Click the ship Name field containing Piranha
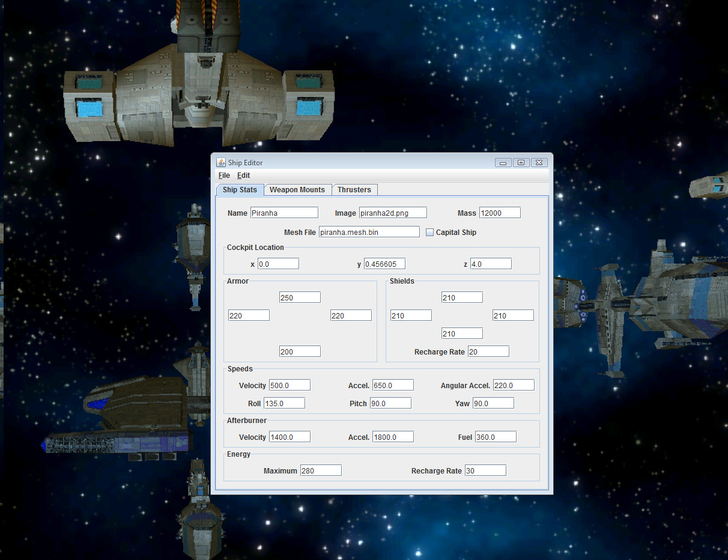The image size is (728, 560). (x=284, y=213)
